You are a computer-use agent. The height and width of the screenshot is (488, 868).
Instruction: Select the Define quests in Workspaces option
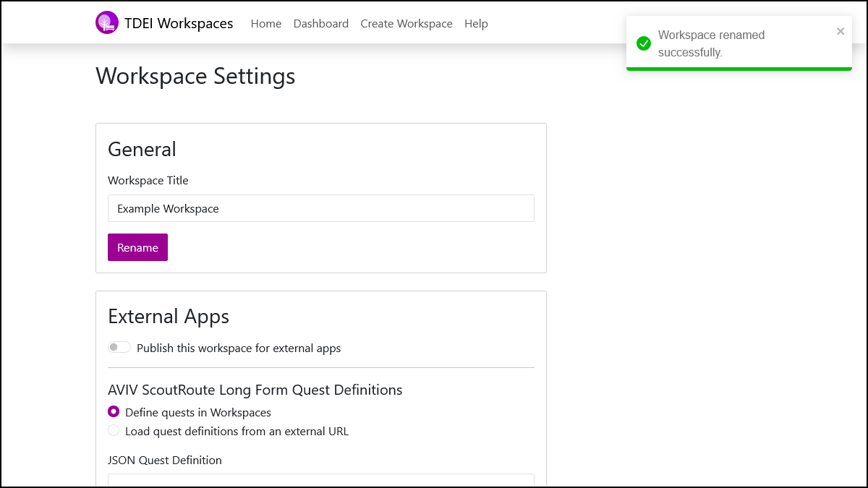tap(114, 411)
